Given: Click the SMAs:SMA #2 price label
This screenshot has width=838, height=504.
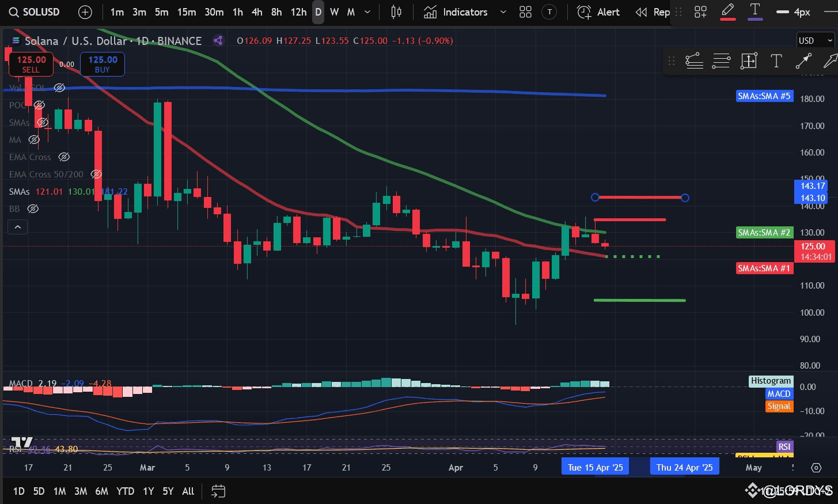Looking at the screenshot, I should coord(764,233).
